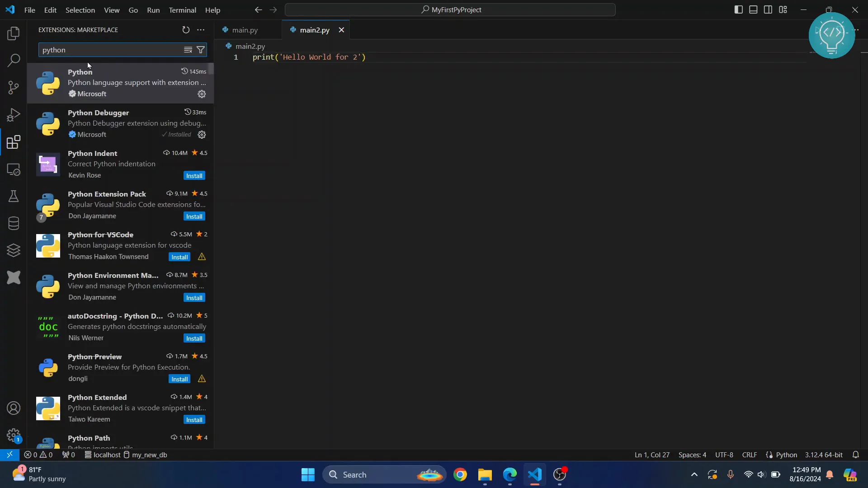
Task: Install Python Environment Manager extension
Action: click(194, 298)
